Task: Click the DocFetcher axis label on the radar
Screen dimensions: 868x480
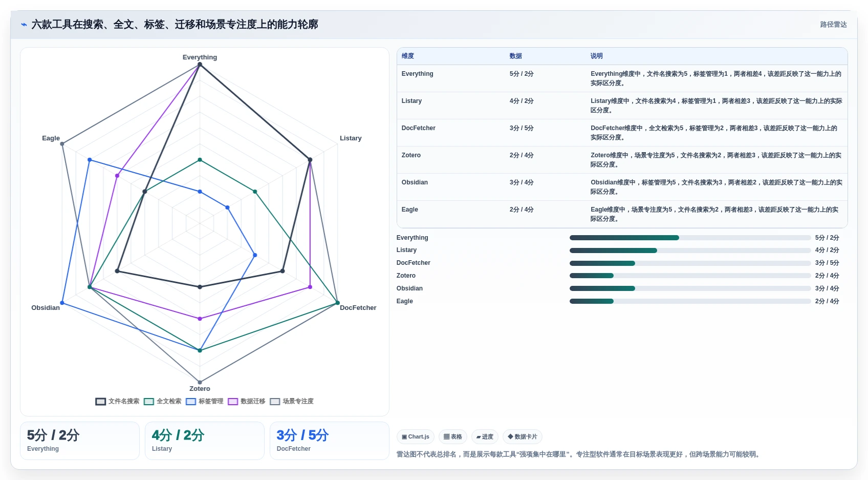Action: pos(358,308)
